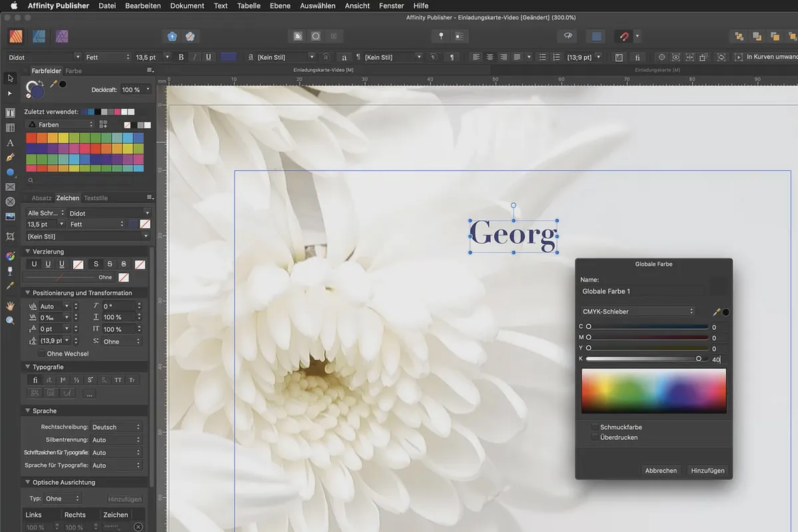Enable the Überdrucken checkbox
The width and height of the screenshot is (798, 532).
[595, 438]
